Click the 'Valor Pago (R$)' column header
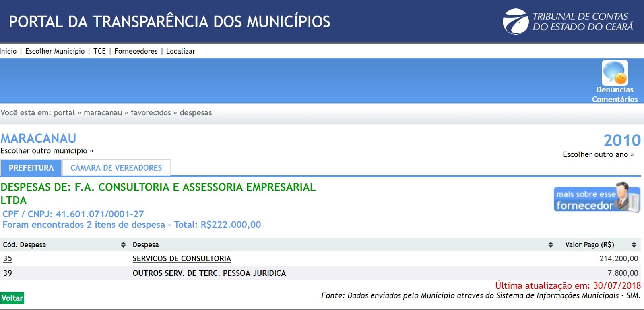Viewport: 644px width, 310px height. point(590,245)
